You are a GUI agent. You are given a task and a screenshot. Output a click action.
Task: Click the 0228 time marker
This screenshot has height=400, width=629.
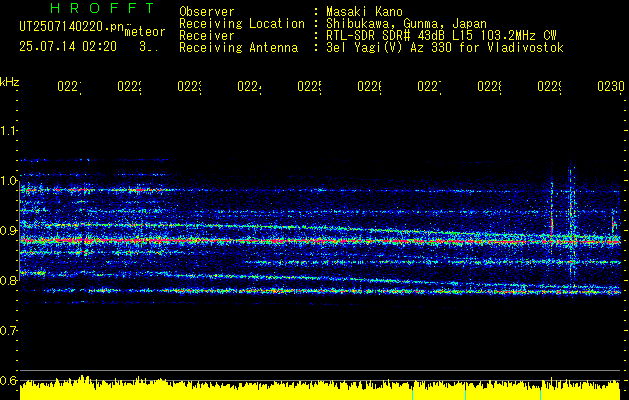click(x=489, y=86)
